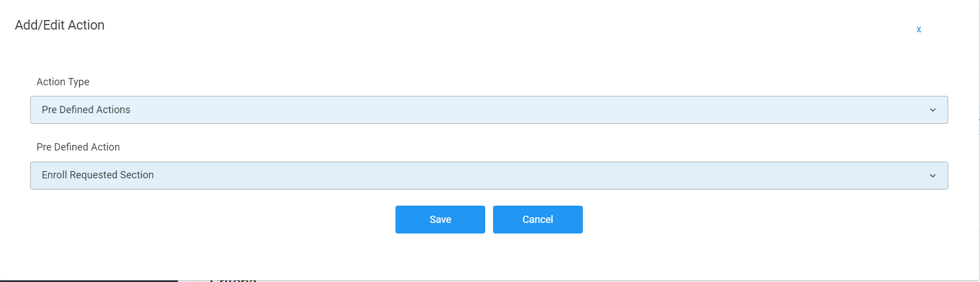
Task: Click the "Action Type" field label
Action: (63, 82)
